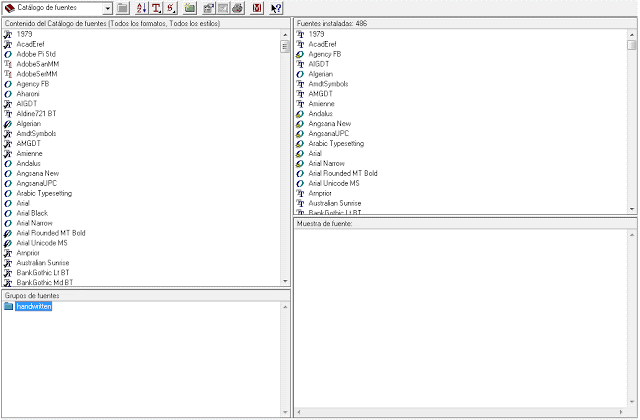Click the gray folder icon beside dropdown
The height and width of the screenshot is (420, 640).
122,8
